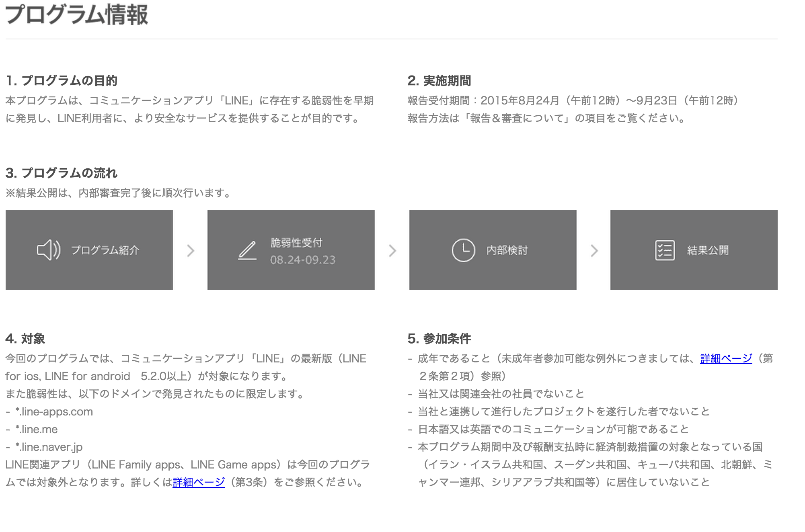Click the line LINE関連アプリ（LINE Family apps
Viewport: 805px width, 532px height.
(x=188, y=464)
